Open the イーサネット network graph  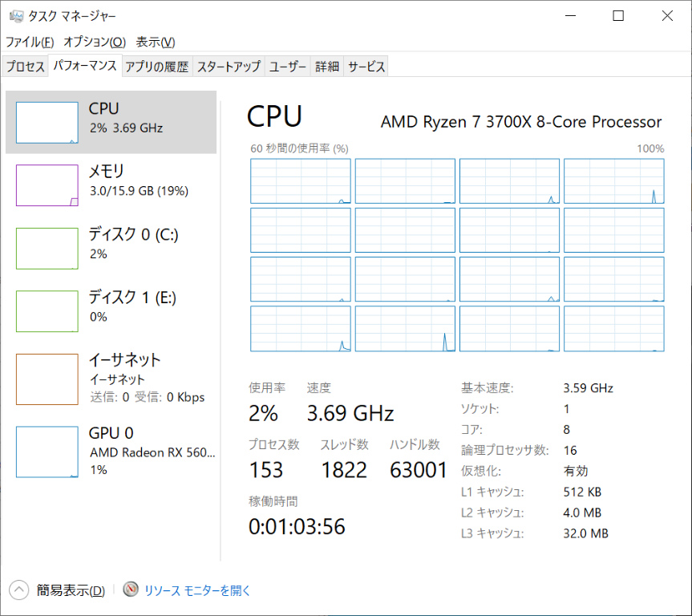point(47,379)
